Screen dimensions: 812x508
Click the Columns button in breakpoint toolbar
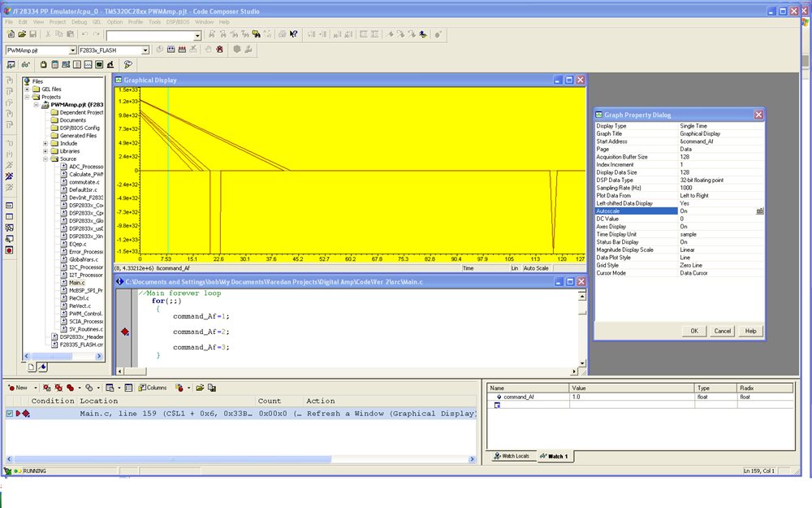click(153, 388)
